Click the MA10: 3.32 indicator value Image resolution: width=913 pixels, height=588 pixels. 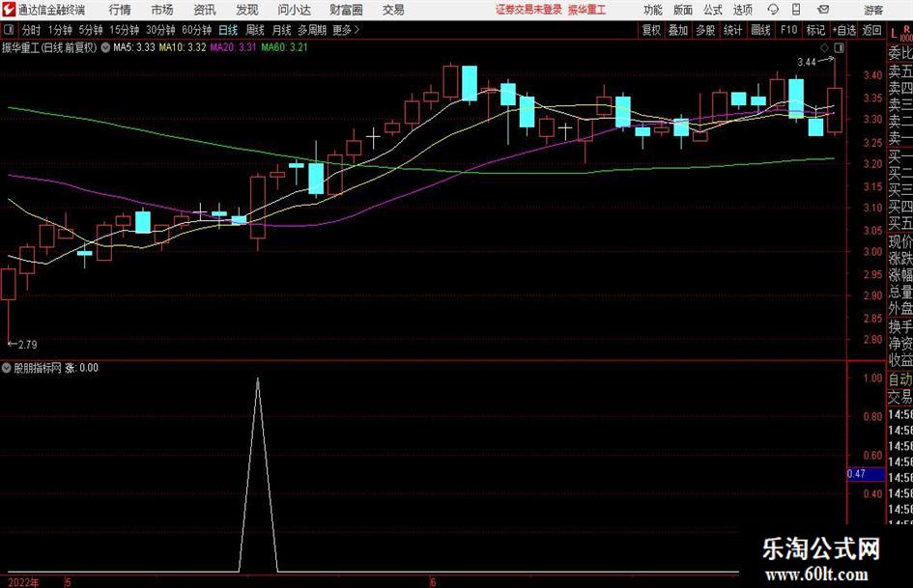click(183, 47)
